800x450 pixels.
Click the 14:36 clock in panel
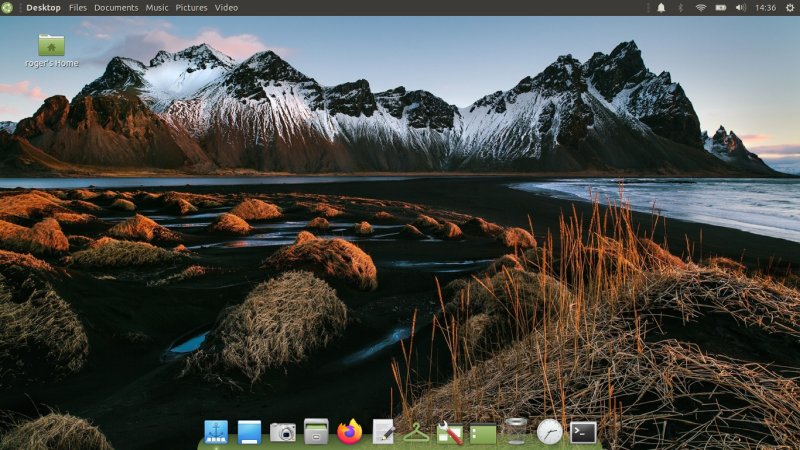(765, 7)
